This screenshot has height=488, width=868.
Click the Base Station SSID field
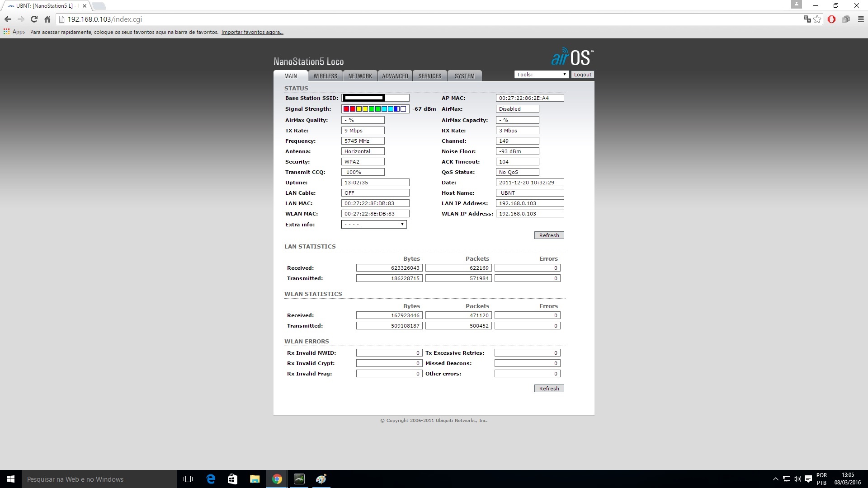pyautogui.click(x=375, y=98)
